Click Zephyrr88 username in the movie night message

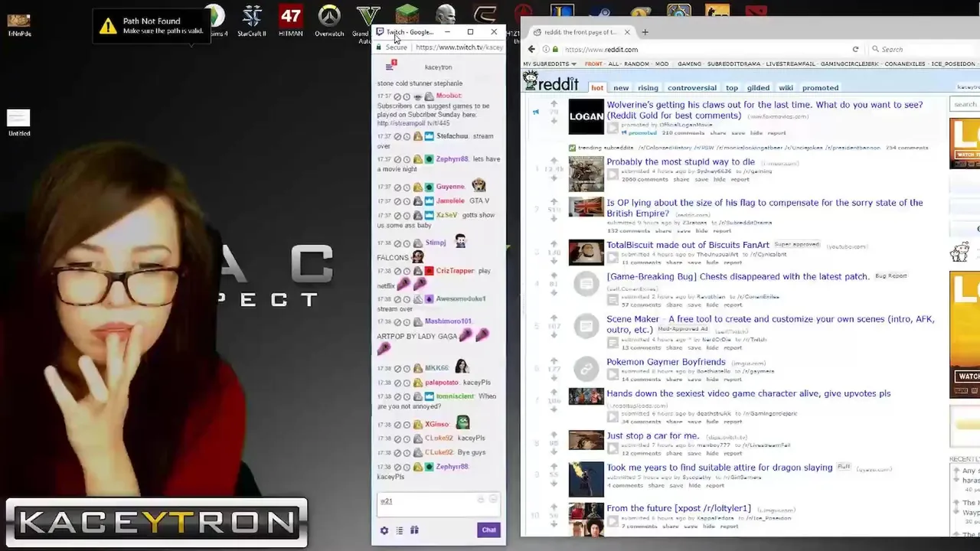(452, 159)
